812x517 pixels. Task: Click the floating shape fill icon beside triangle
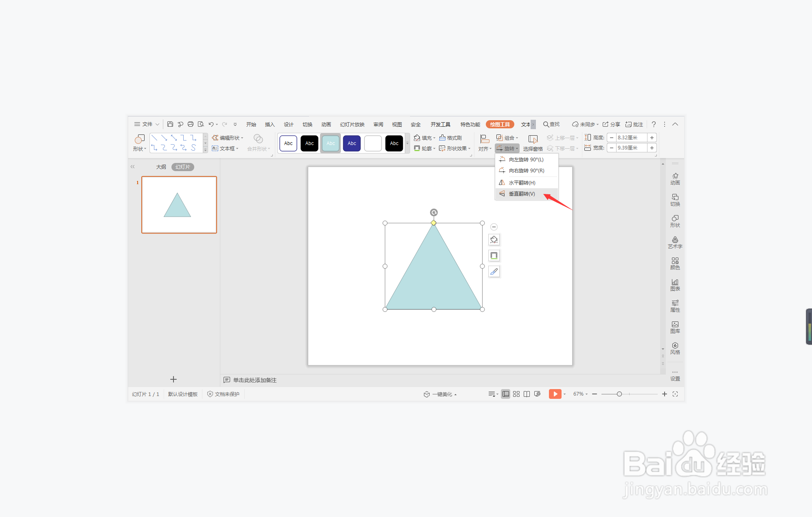click(x=494, y=240)
